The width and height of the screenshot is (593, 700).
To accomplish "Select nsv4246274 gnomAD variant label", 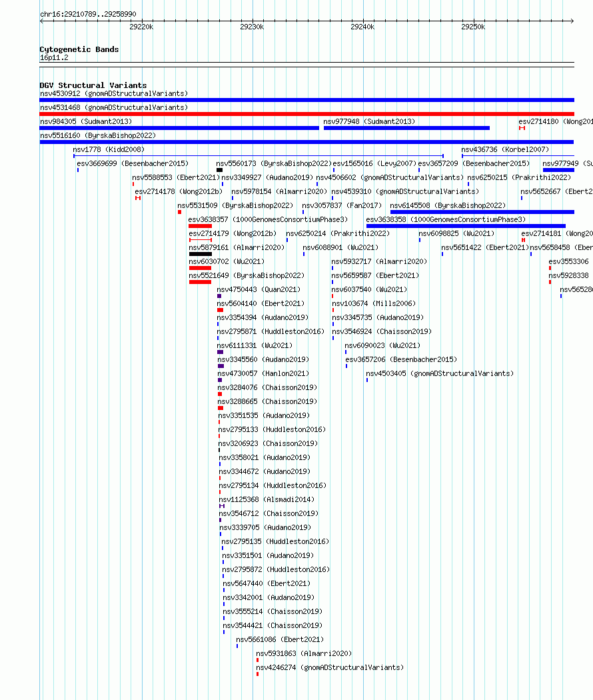I will (330, 667).
